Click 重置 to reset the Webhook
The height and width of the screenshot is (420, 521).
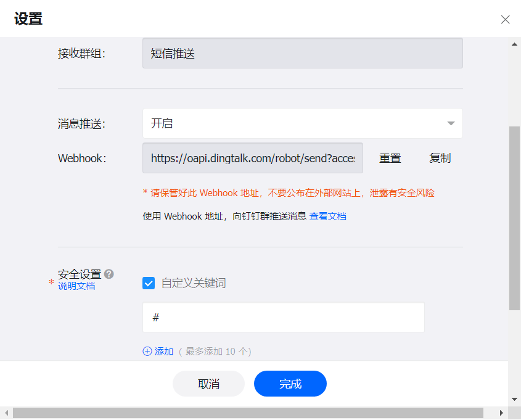390,158
